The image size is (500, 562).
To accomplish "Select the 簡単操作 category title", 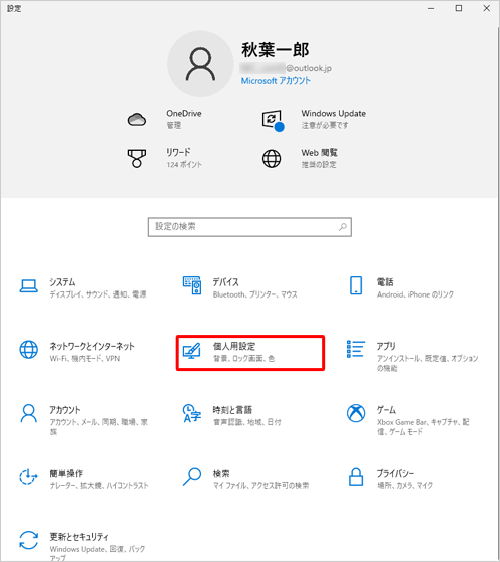I will (66, 473).
